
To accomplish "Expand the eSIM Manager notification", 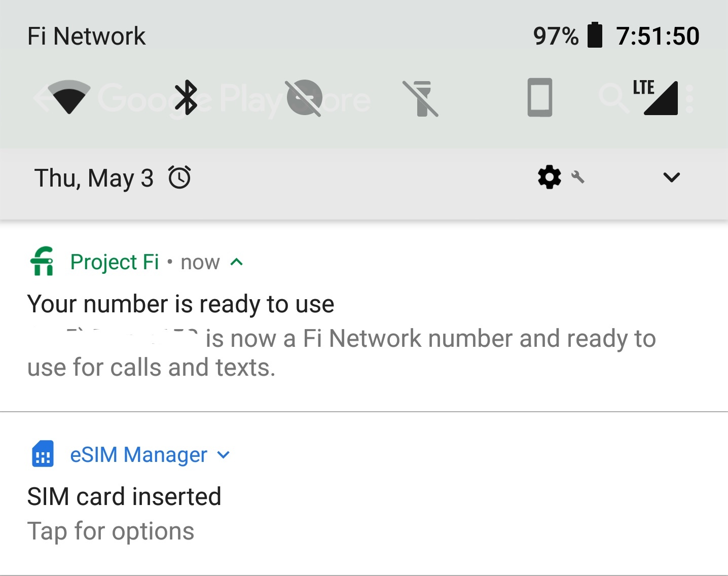I will pyautogui.click(x=224, y=455).
